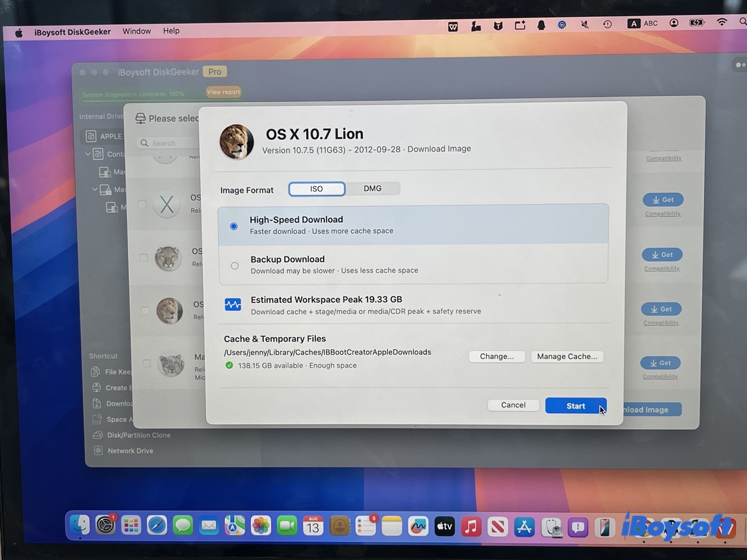This screenshot has height=560, width=747.
Task: Tick the checkbox beside Mountain Lion row
Action: [x=143, y=258]
